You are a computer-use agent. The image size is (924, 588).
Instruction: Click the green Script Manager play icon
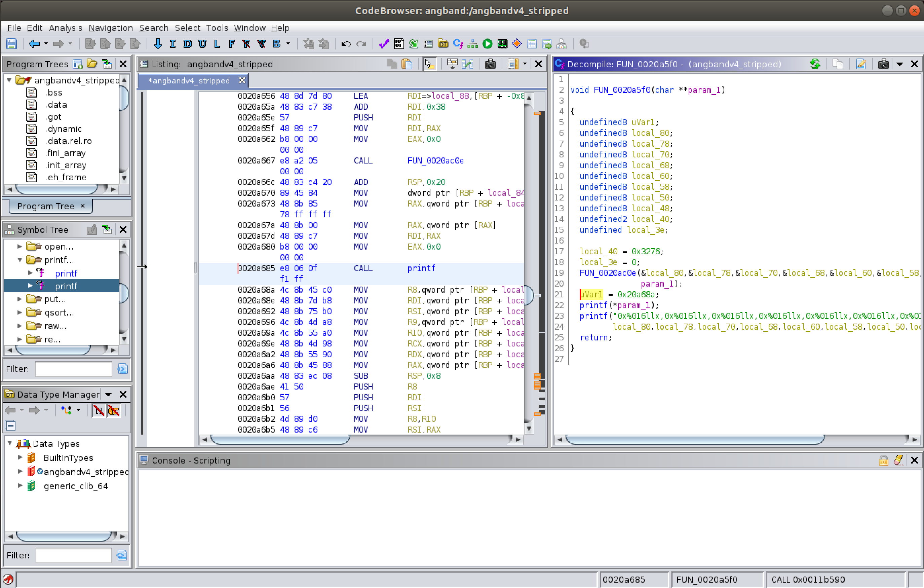pyautogui.click(x=487, y=44)
